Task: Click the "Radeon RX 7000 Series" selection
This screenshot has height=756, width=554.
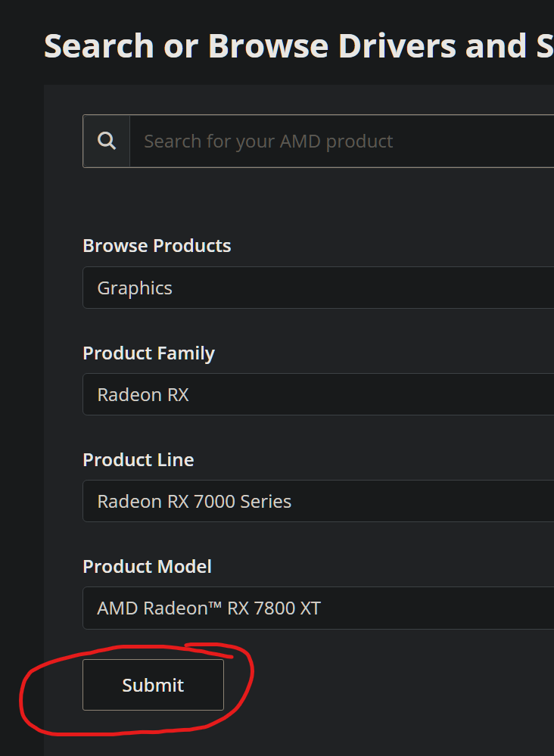Action: pyautogui.click(x=195, y=502)
